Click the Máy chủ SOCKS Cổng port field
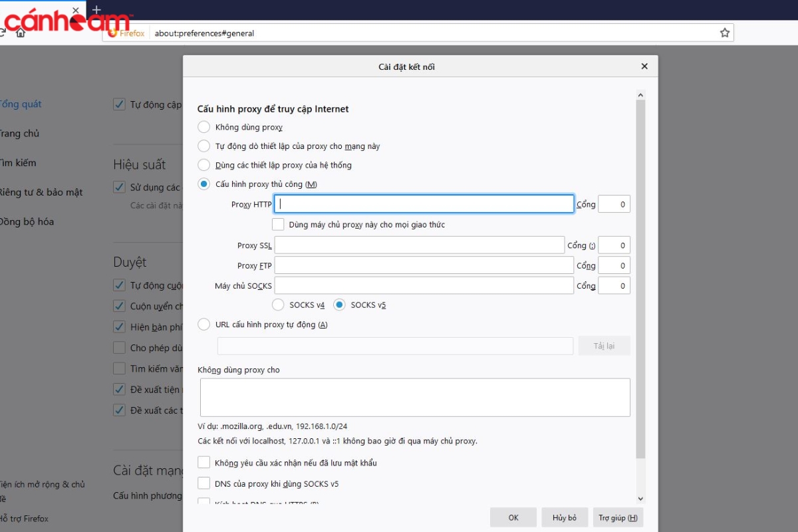The image size is (798, 532). click(614, 285)
